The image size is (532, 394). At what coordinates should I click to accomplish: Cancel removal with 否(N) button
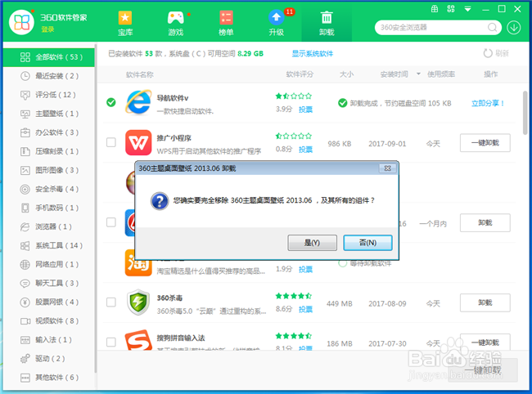367,243
